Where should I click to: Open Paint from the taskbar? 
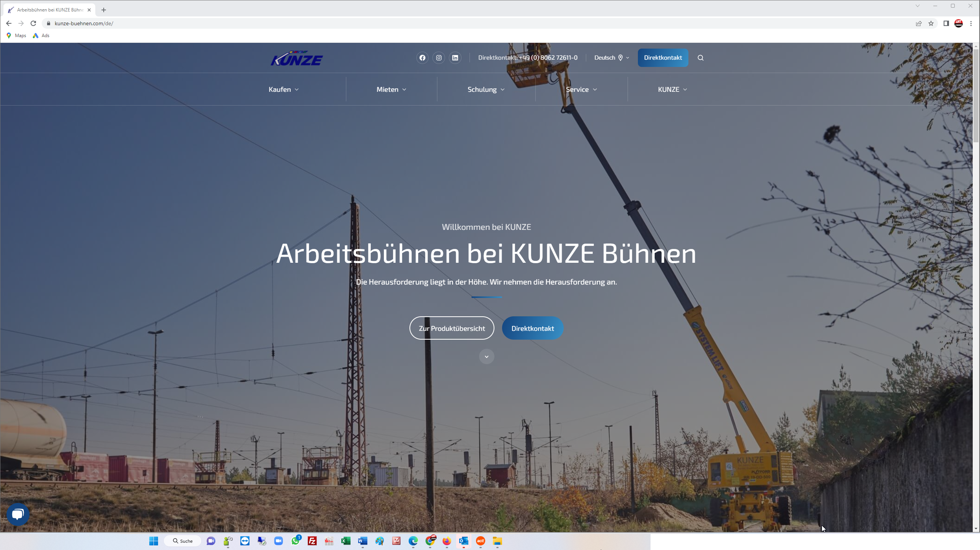(x=379, y=541)
